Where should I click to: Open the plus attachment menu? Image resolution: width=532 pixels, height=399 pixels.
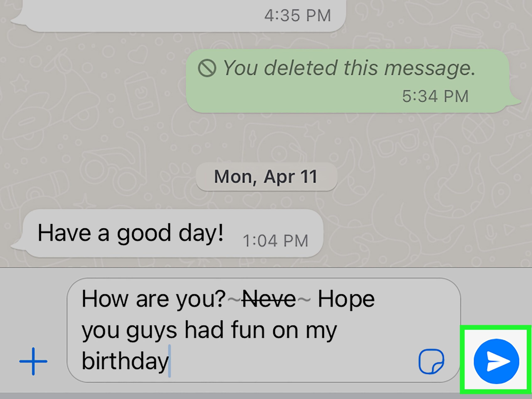tap(33, 361)
